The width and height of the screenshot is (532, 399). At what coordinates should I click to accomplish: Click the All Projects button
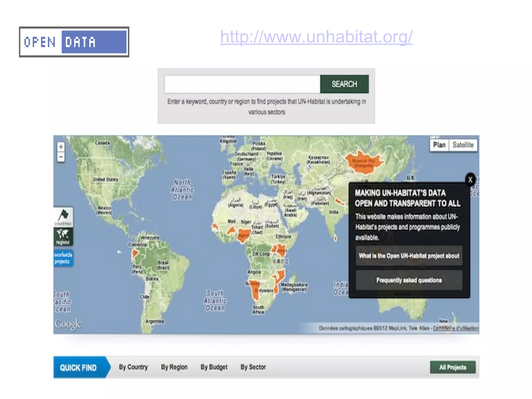click(453, 367)
